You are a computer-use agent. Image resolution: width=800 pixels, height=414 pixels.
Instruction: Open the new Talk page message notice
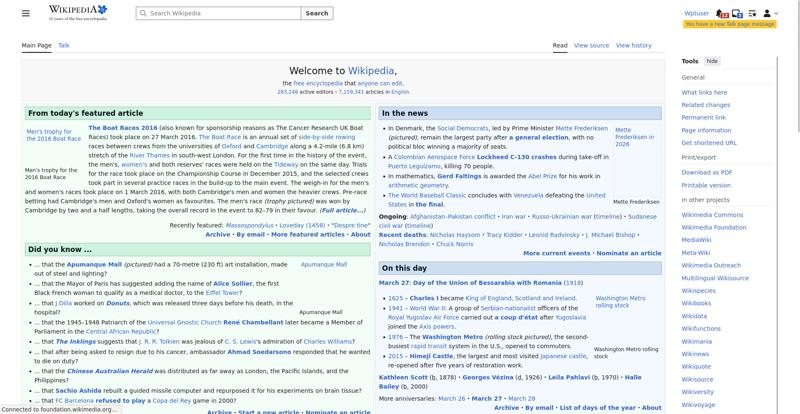pos(730,24)
